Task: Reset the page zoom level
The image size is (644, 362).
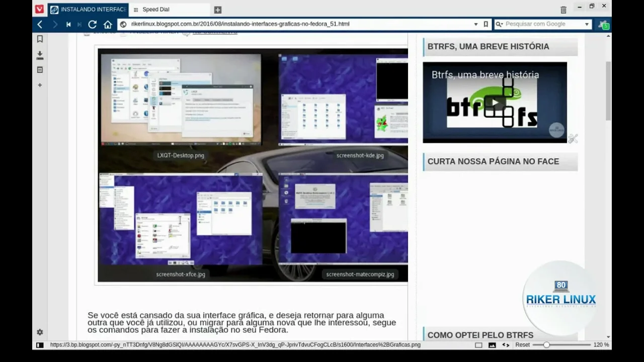Action: click(523, 345)
